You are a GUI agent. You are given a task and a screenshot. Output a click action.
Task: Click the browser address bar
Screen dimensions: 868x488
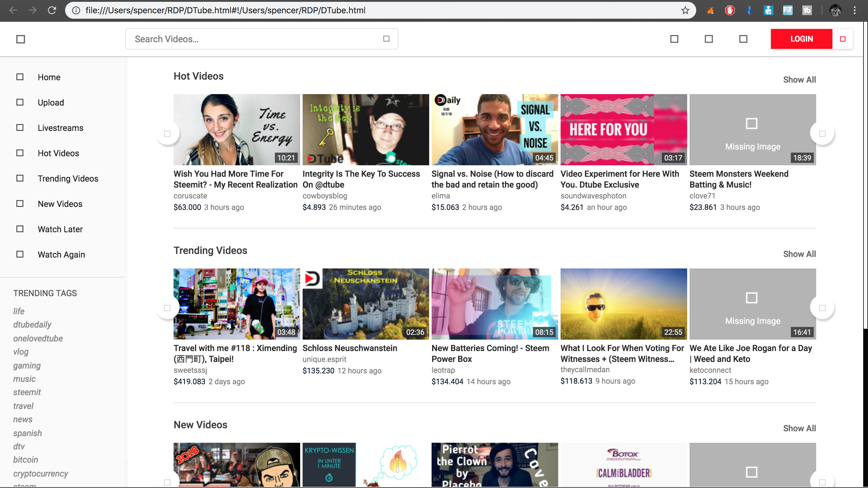click(380, 11)
